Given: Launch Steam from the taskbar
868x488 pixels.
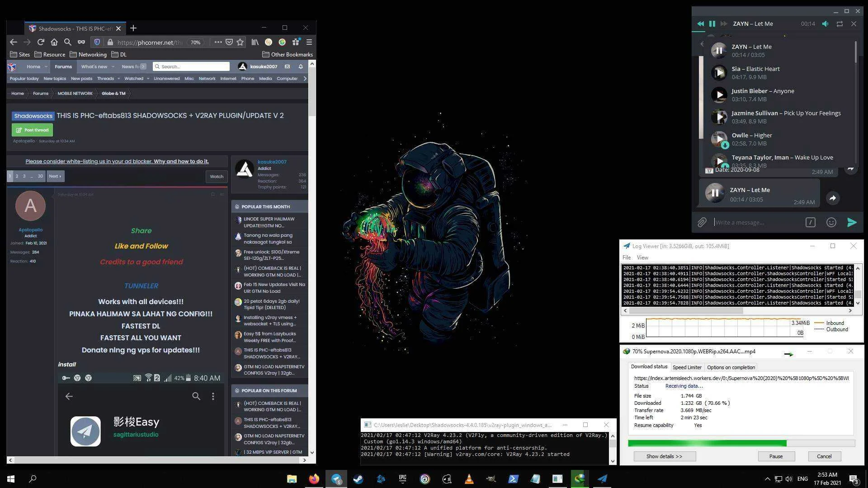Looking at the screenshot, I should click(358, 479).
